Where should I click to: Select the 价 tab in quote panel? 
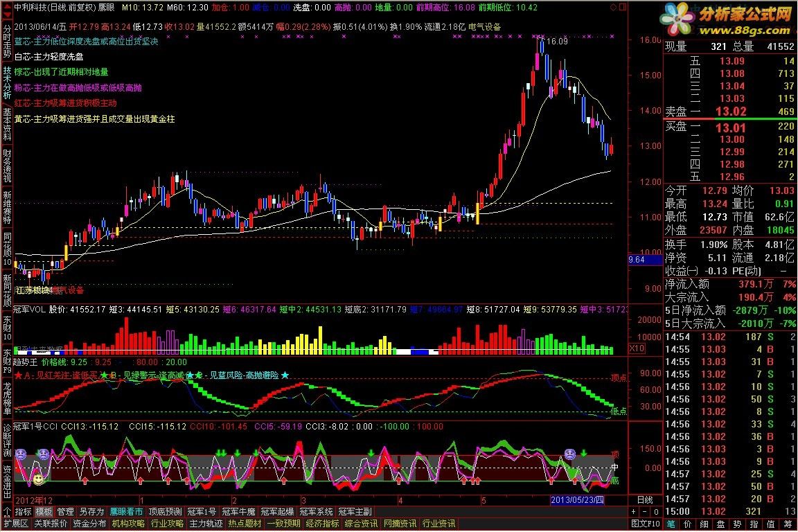click(688, 524)
